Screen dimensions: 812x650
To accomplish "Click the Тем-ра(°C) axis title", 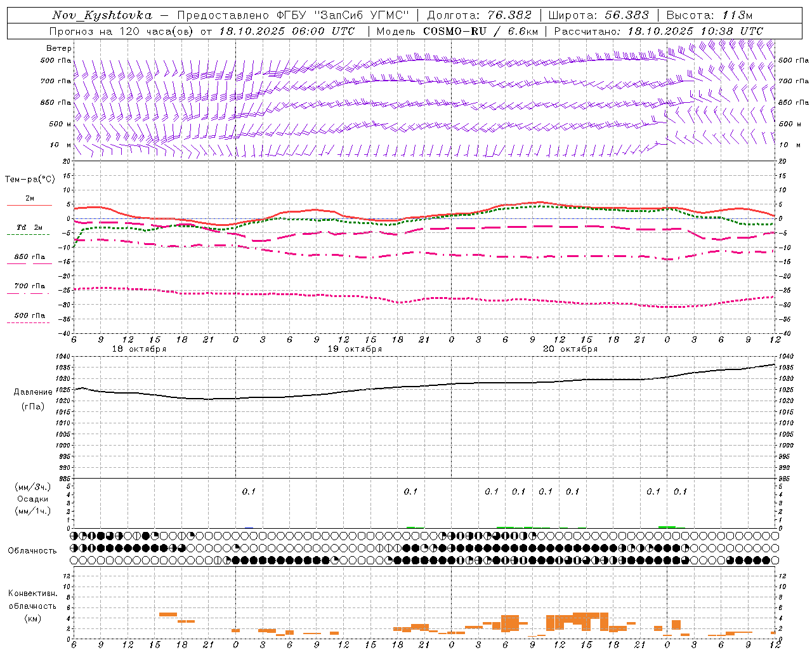I will click(x=30, y=180).
